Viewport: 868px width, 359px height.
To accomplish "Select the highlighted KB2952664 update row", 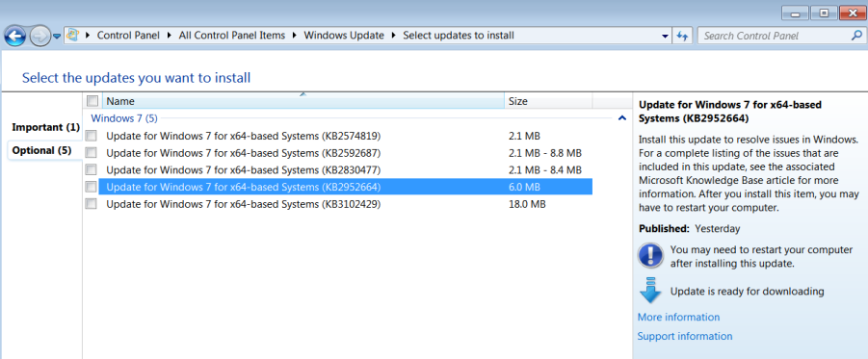I will [346, 187].
